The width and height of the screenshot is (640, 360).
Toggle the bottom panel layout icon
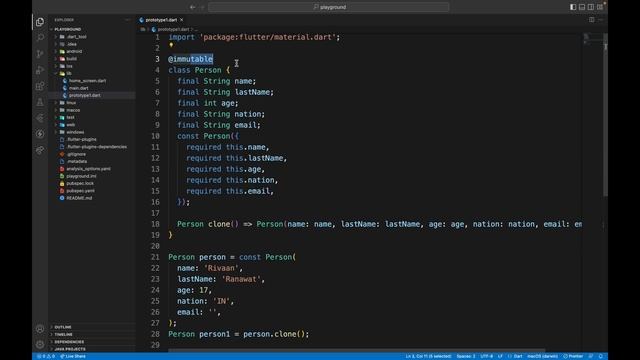tap(582, 7)
